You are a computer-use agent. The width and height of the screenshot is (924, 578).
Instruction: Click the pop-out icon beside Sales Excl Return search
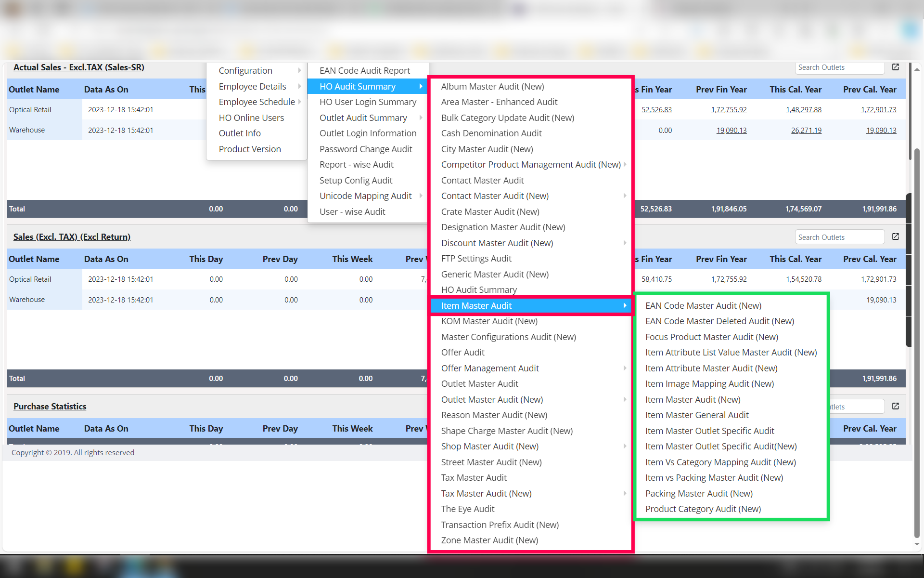895,237
